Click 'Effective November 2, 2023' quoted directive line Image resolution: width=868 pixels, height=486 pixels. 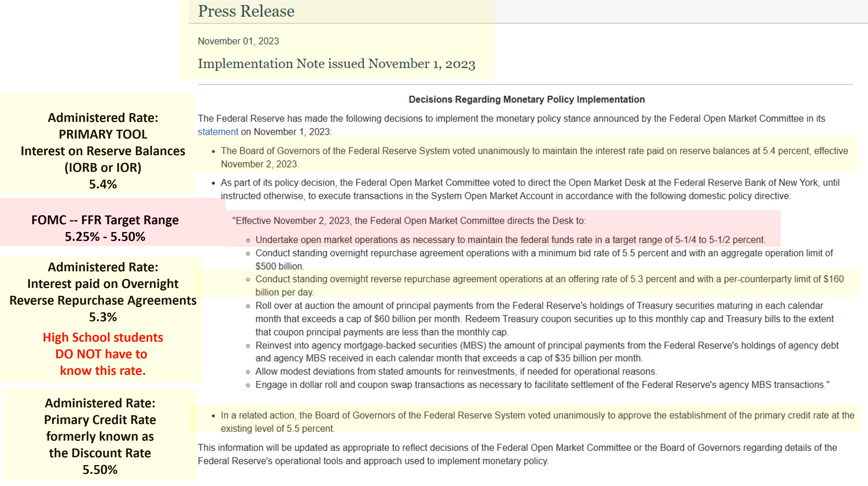click(409, 221)
